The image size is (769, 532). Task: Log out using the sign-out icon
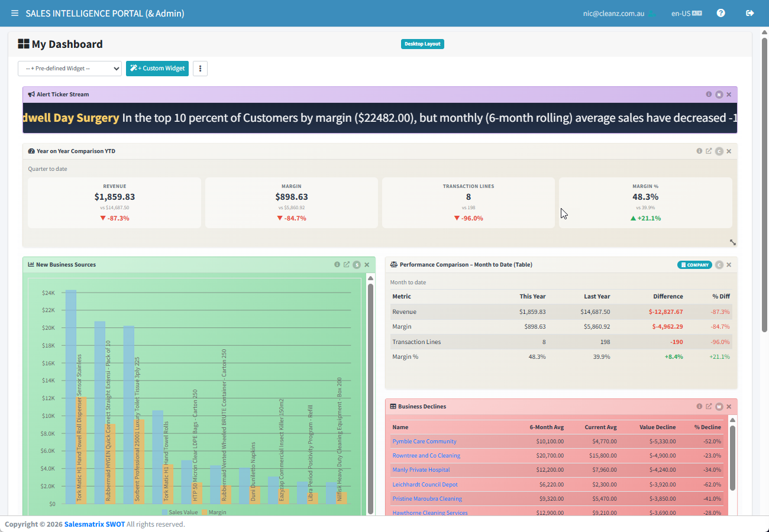click(x=750, y=13)
